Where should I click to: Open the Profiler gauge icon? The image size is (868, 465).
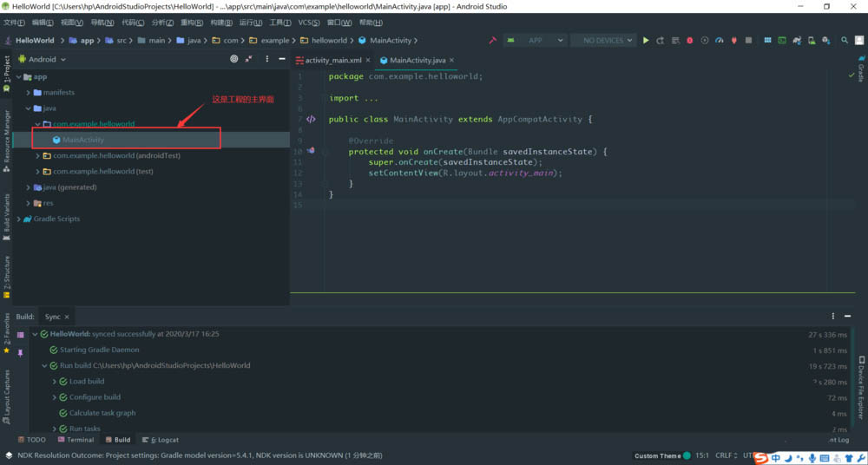(720, 41)
